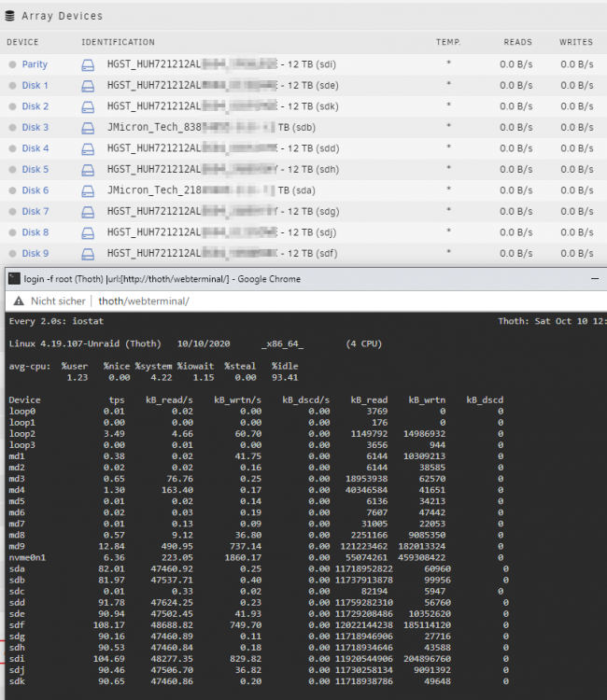Image resolution: width=607 pixels, height=700 pixels.
Task: Click the Disk 9 status indicator dot
Action: [12, 253]
